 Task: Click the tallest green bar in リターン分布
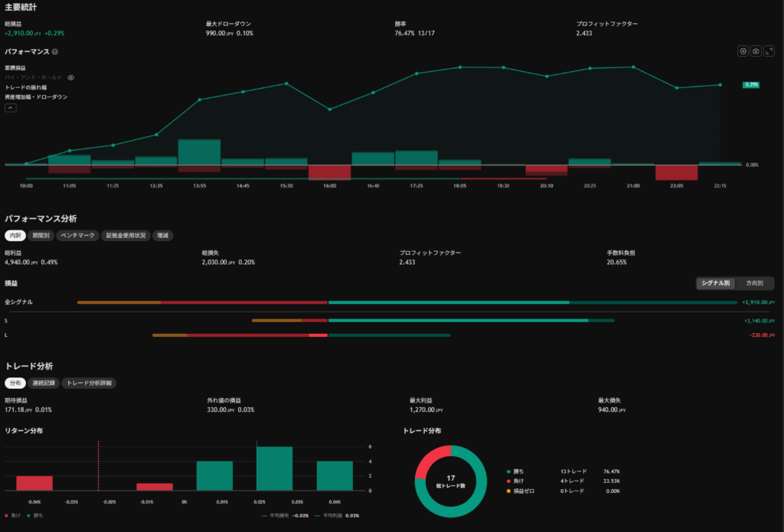pyautogui.click(x=275, y=468)
